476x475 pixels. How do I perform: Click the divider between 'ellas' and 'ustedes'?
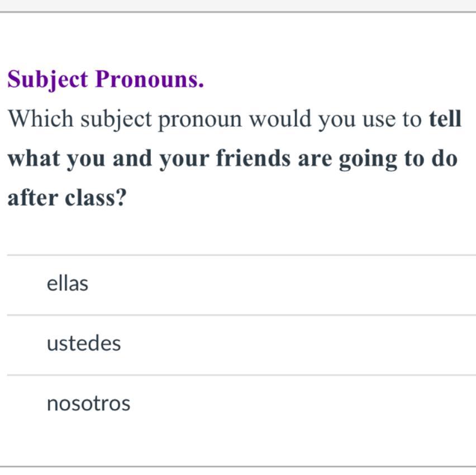tap(242, 315)
